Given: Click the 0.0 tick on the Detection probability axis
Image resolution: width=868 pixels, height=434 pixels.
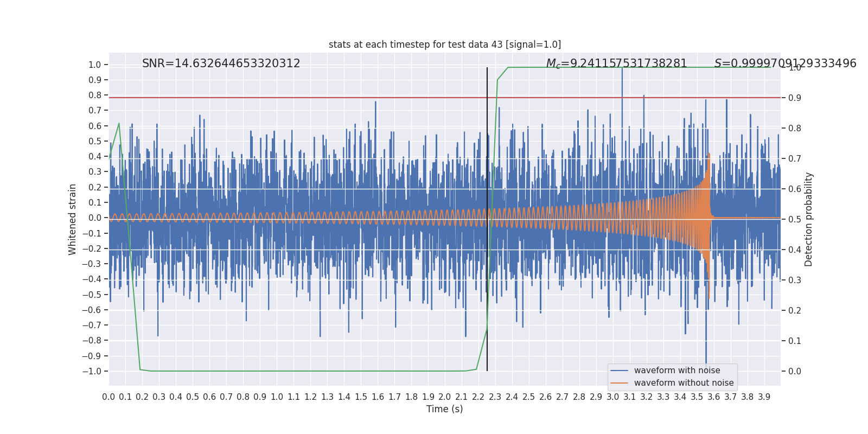Looking at the screenshot, I should click(x=795, y=372).
